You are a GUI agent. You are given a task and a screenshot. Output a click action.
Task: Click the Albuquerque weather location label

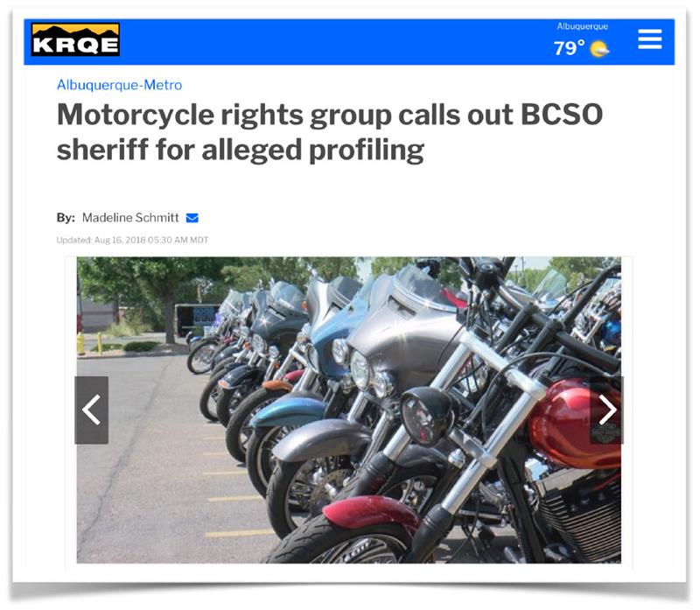coord(582,26)
